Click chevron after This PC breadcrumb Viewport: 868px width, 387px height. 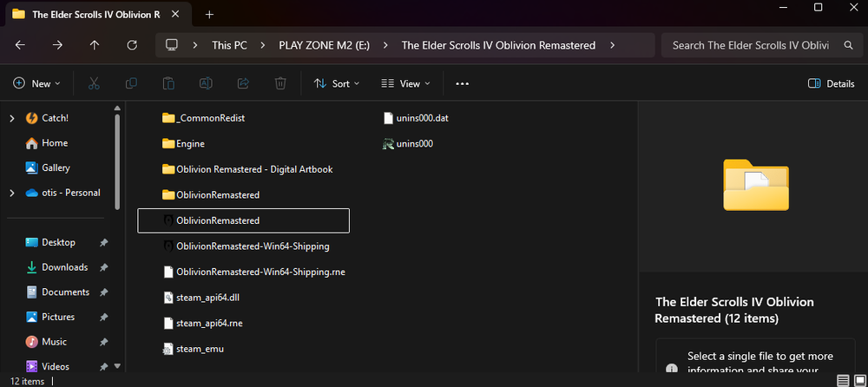(262, 45)
